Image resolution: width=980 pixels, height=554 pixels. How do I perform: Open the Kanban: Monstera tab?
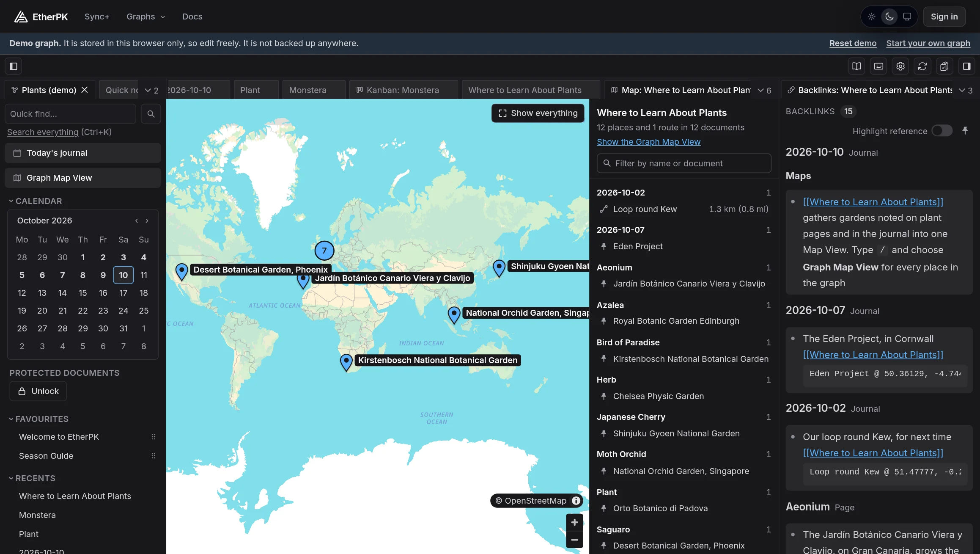pyautogui.click(x=403, y=90)
